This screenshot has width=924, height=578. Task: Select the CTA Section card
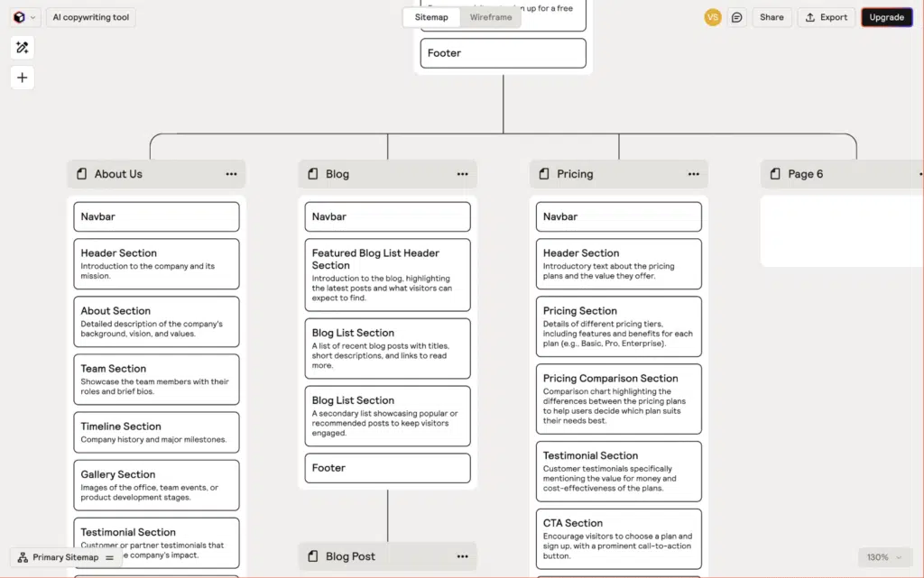[x=619, y=539]
